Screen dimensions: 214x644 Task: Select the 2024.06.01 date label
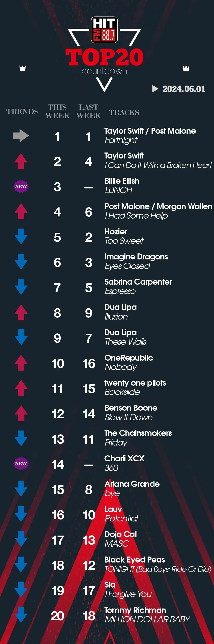coord(184,89)
